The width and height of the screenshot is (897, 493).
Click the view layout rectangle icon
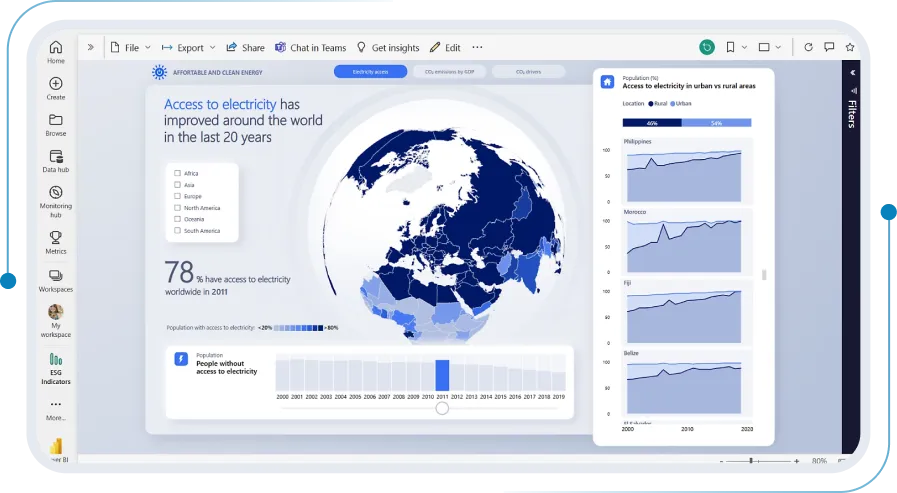point(764,47)
